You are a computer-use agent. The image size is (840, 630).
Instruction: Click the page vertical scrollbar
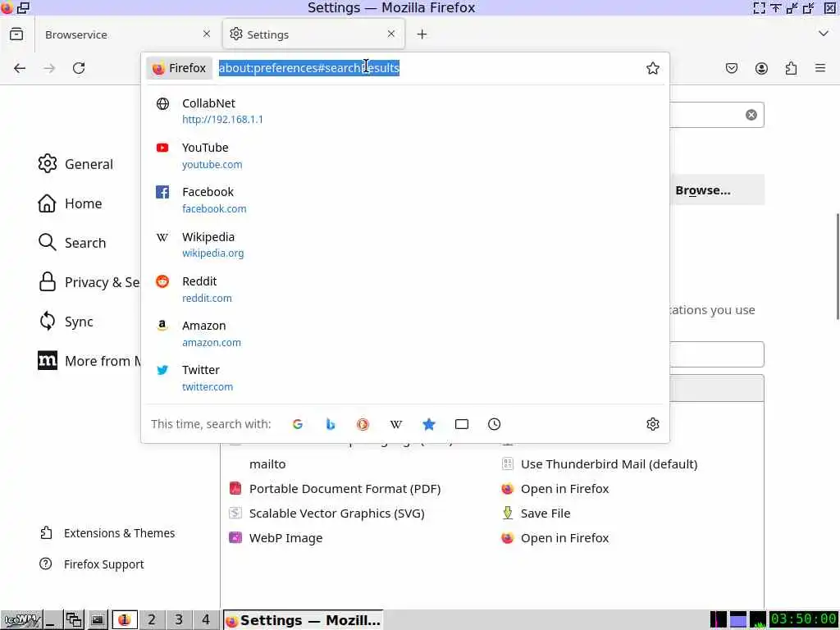(x=837, y=267)
